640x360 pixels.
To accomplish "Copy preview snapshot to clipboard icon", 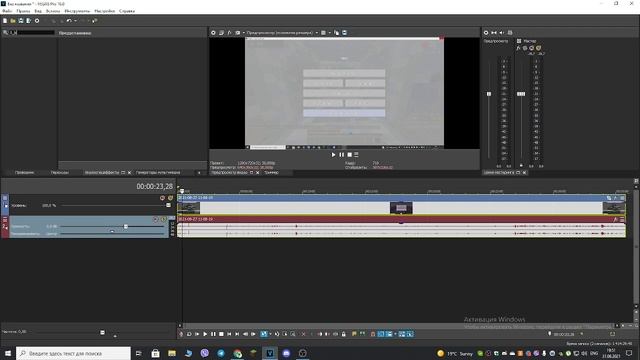I will point(336,33).
